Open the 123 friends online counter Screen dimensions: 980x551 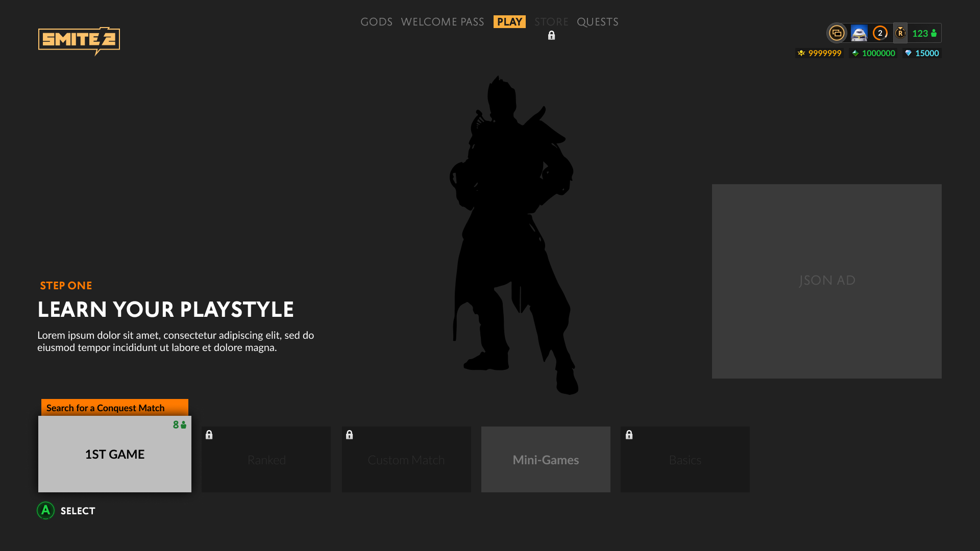[x=924, y=33]
